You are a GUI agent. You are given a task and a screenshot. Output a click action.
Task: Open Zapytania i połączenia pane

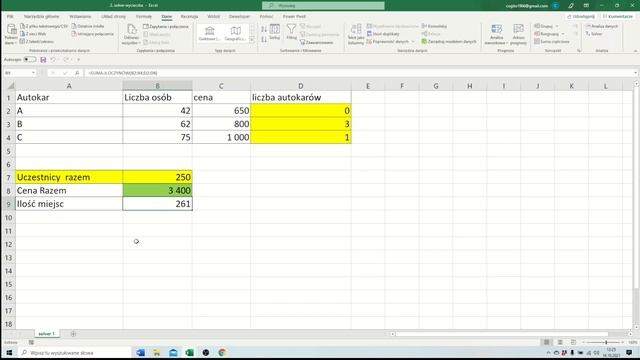(166, 27)
